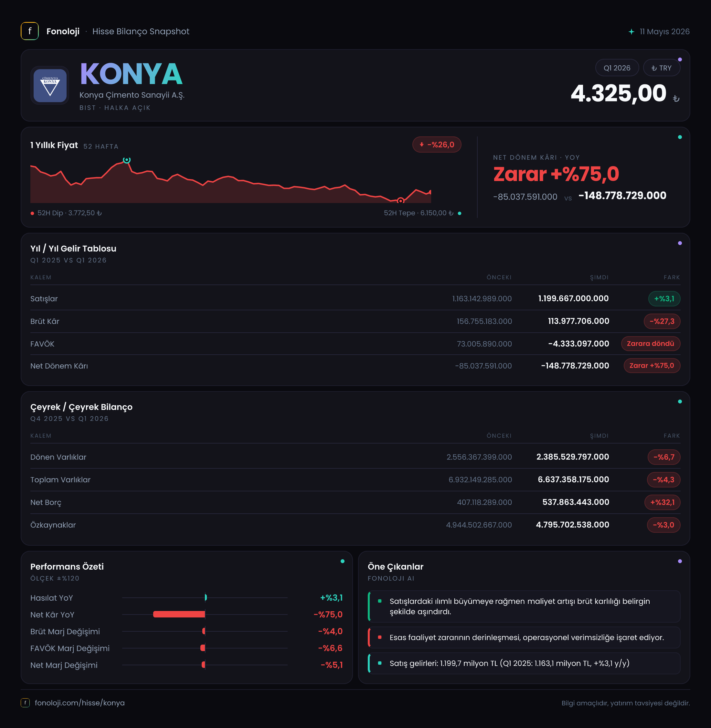Click the 52-week low marker on chart

tap(400, 200)
